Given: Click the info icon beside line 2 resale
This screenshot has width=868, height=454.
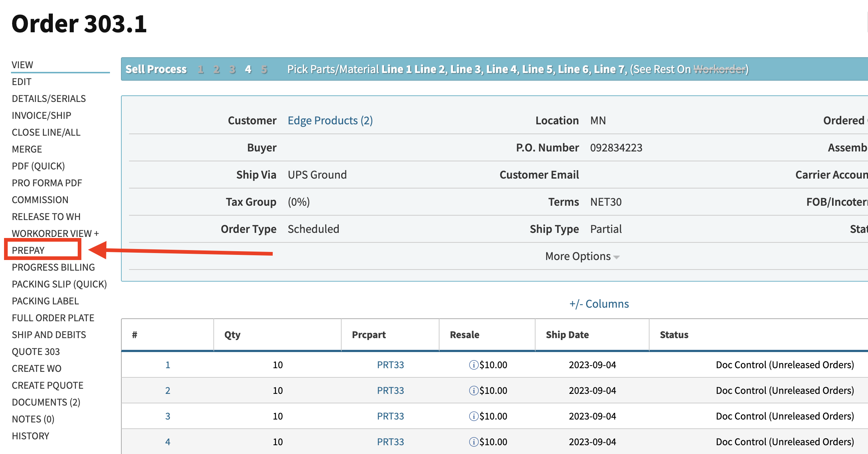Looking at the screenshot, I should [473, 391].
